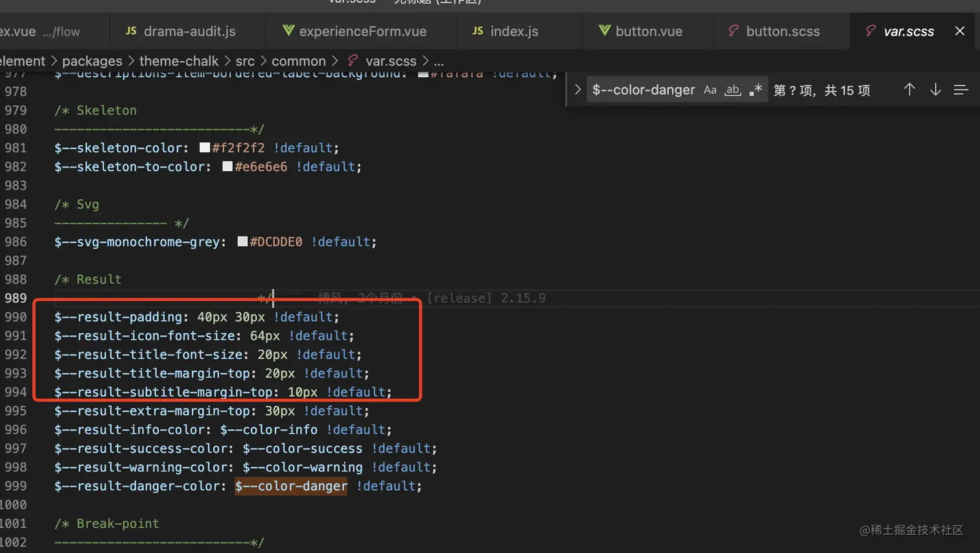This screenshot has height=553, width=980.
Task: Click the $--result-info-color variable
Action: point(129,430)
